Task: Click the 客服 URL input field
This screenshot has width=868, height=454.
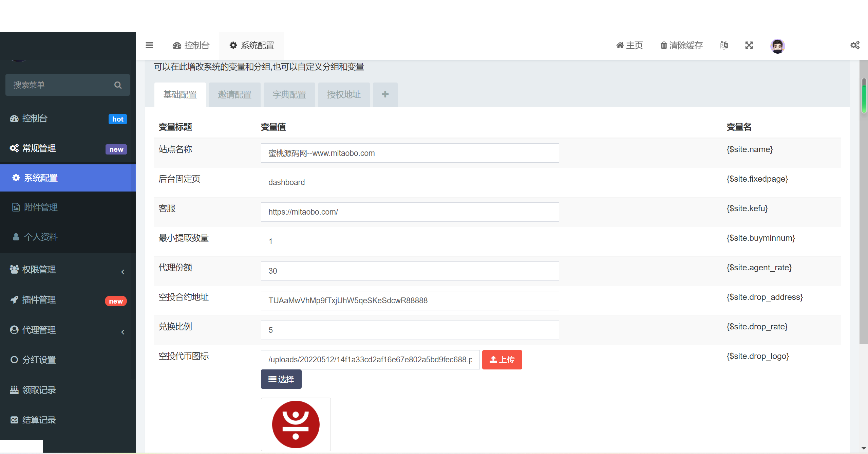Action: click(410, 212)
